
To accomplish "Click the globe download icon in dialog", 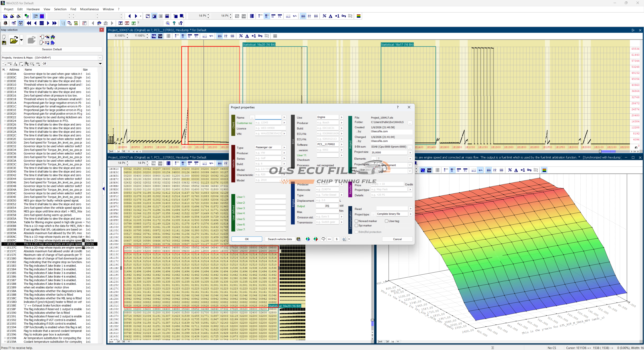I will [308, 239].
